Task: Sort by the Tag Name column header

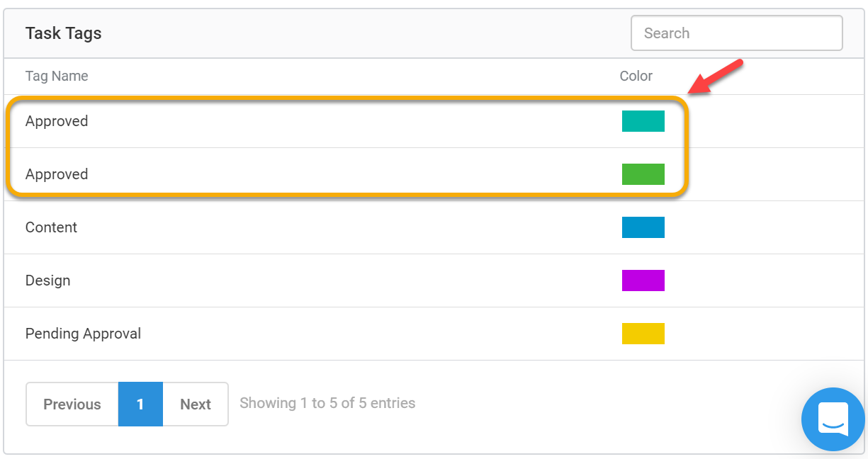Action: [57, 76]
